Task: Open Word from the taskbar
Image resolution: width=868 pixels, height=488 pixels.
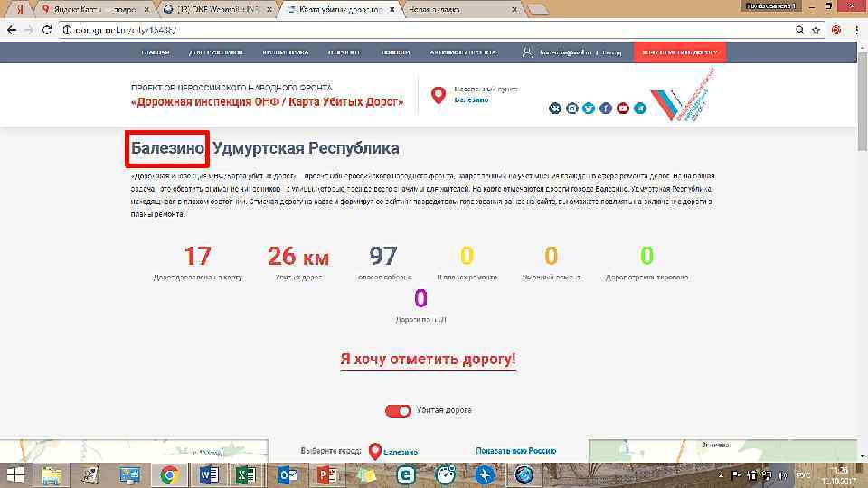Action: 209,475
